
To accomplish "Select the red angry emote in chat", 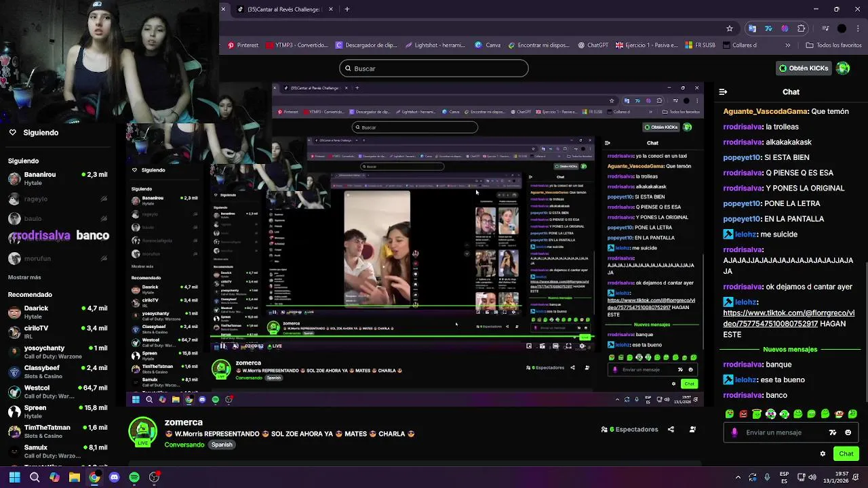I will click(x=743, y=414).
